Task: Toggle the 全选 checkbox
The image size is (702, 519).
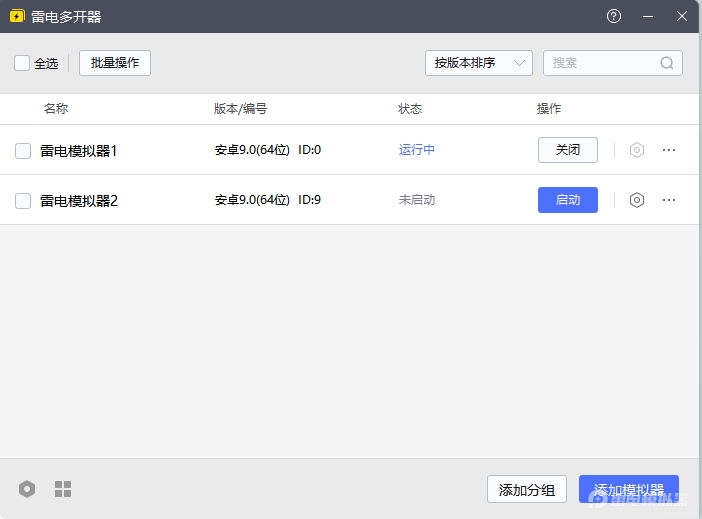Action: (22, 63)
